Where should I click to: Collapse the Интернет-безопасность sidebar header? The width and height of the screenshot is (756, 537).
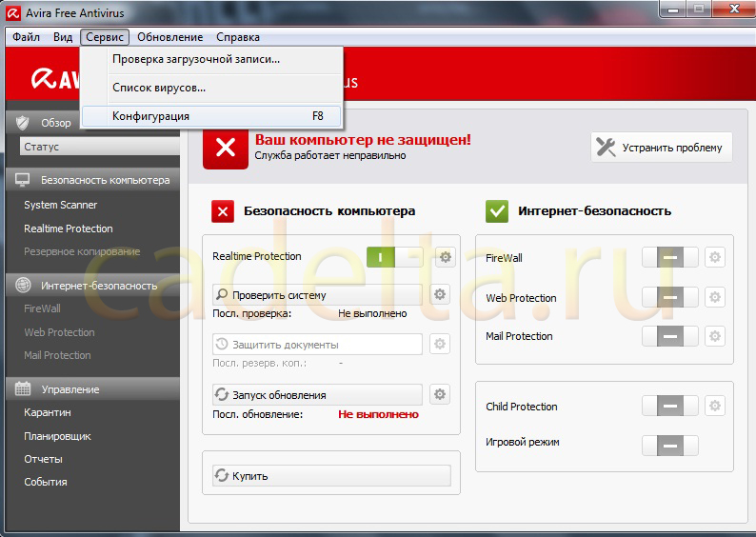click(93, 286)
